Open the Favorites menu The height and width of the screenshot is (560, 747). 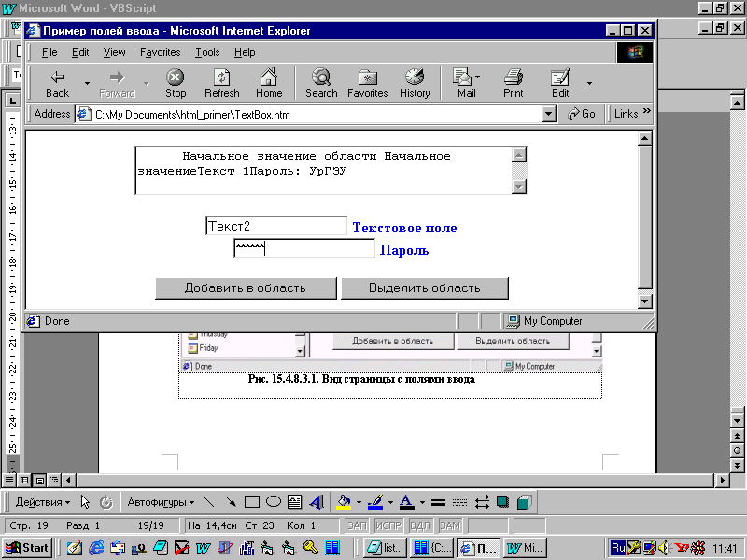coord(160,52)
